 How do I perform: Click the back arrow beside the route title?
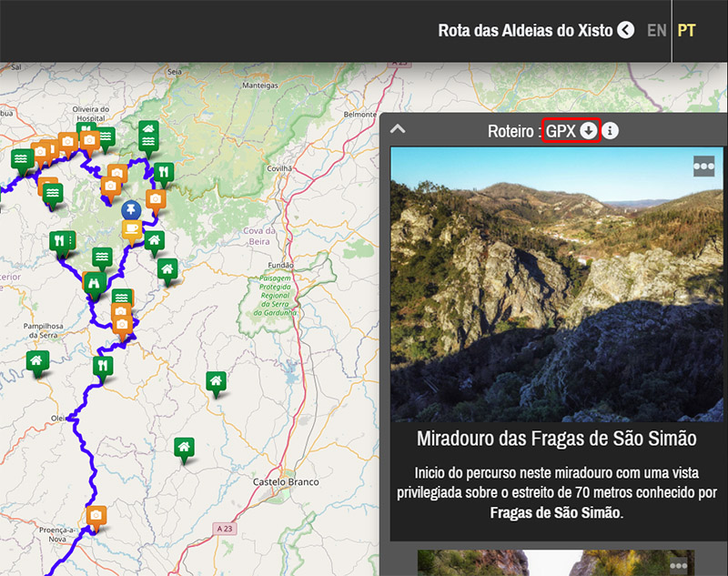(625, 30)
